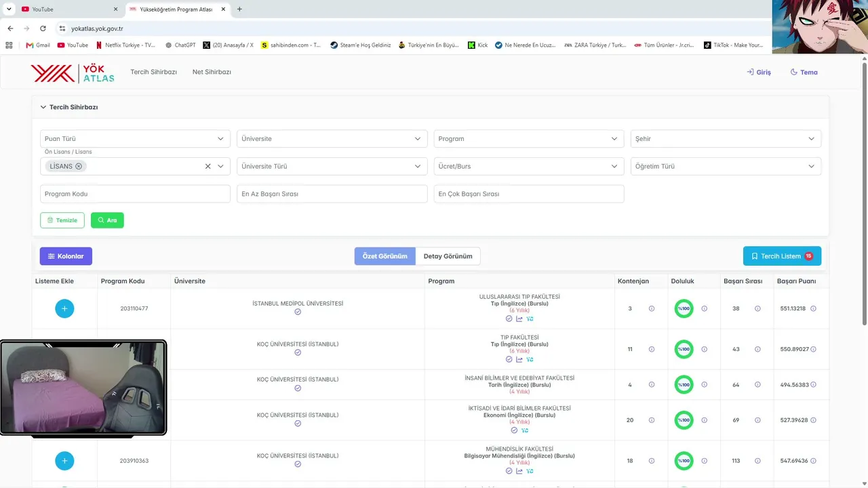Toggle Tema dark mode
The width and height of the screenshot is (868, 488).
pos(804,72)
